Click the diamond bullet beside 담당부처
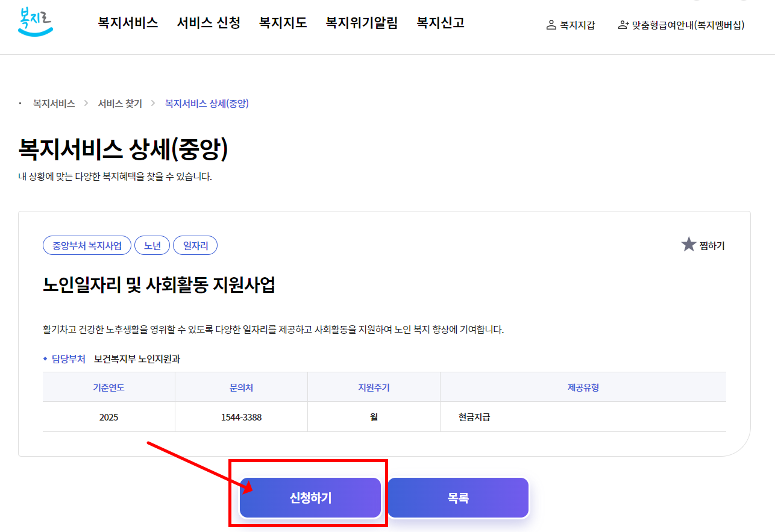The width and height of the screenshot is (775, 532). 45,357
